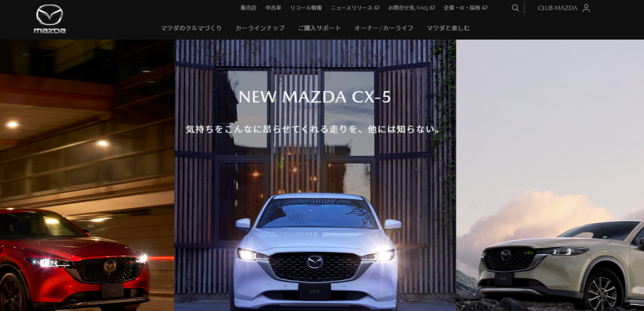Open リコール情報 link
The image size is (644, 311).
tap(306, 8)
